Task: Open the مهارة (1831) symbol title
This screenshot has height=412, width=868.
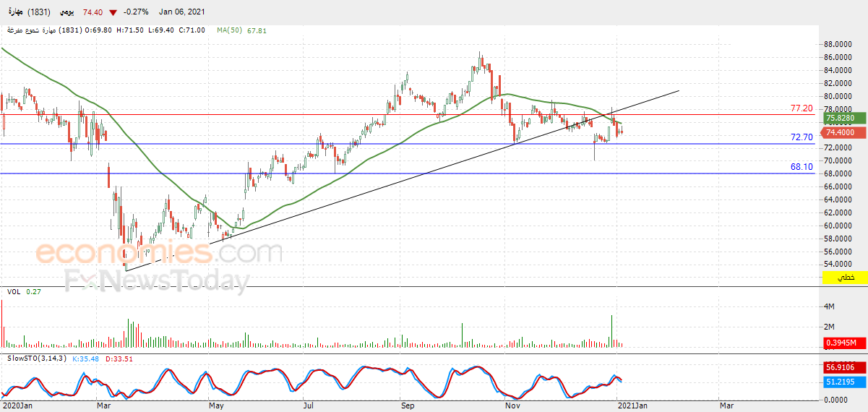Action: tap(28, 12)
